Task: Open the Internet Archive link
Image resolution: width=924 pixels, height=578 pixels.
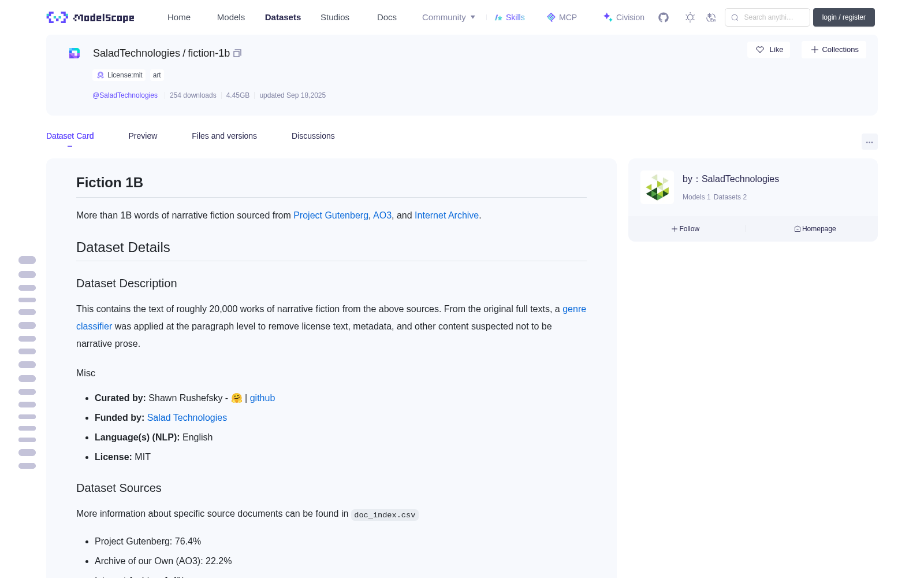Action: pos(446,216)
